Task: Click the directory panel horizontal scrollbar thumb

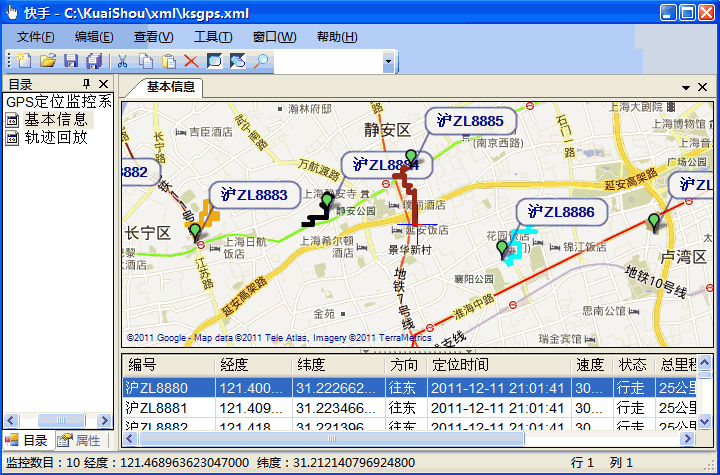Action: 61,420
